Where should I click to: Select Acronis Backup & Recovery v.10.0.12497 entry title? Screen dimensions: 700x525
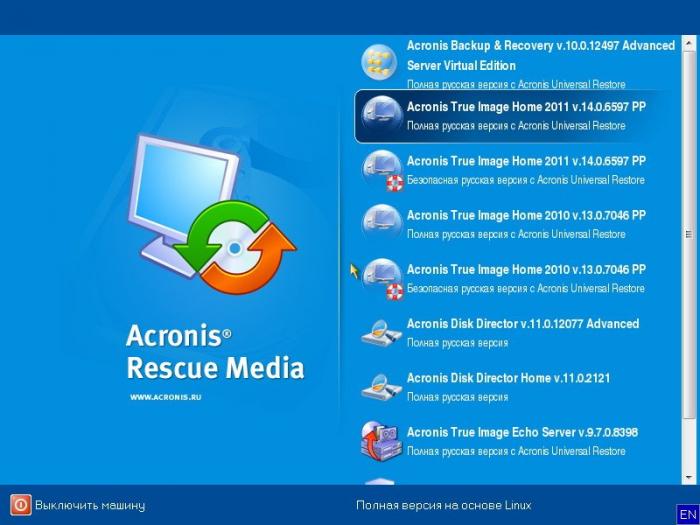(541, 55)
